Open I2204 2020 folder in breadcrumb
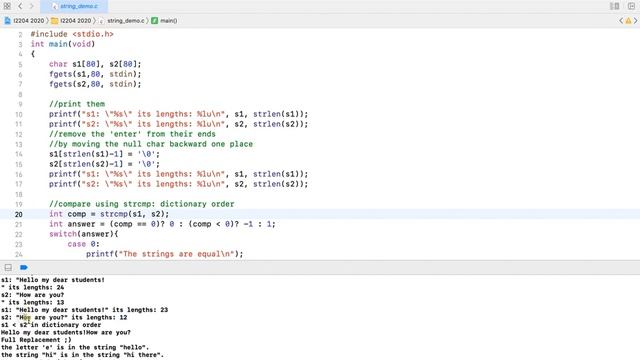The width and height of the screenshot is (640, 360). (x=71, y=20)
